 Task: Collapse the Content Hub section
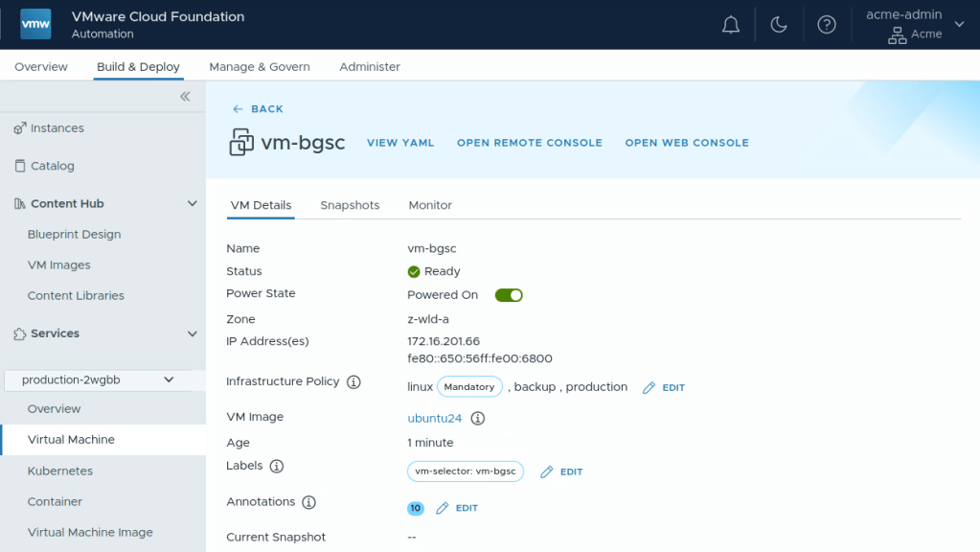point(192,204)
